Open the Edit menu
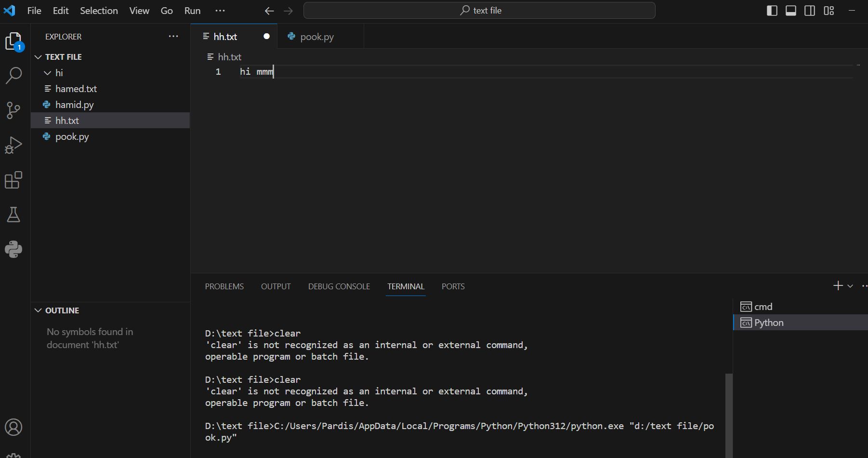The width and height of the screenshot is (868, 458). (x=61, y=11)
